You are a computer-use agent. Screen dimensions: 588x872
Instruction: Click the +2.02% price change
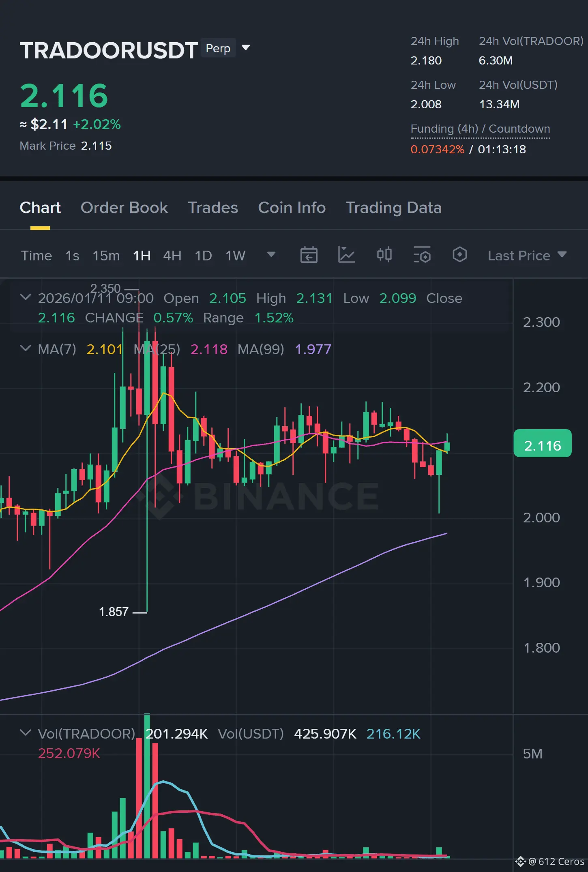(x=97, y=124)
